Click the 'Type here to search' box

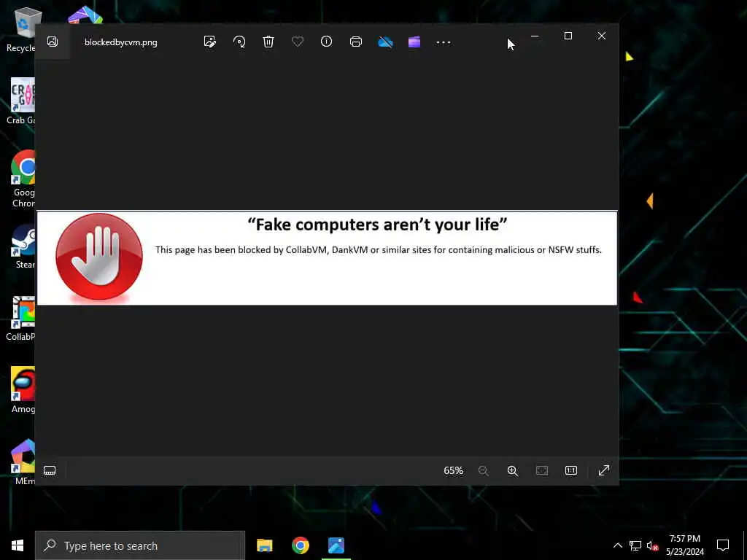click(x=140, y=545)
